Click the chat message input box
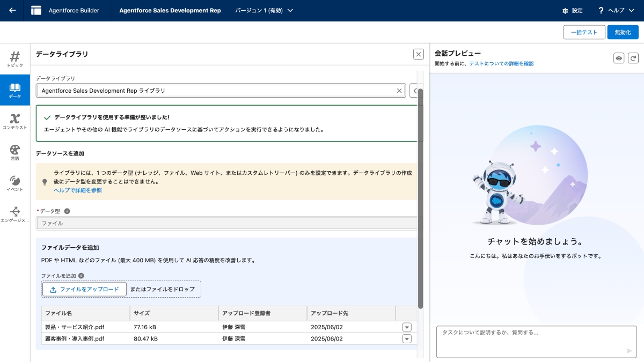 point(536,341)
